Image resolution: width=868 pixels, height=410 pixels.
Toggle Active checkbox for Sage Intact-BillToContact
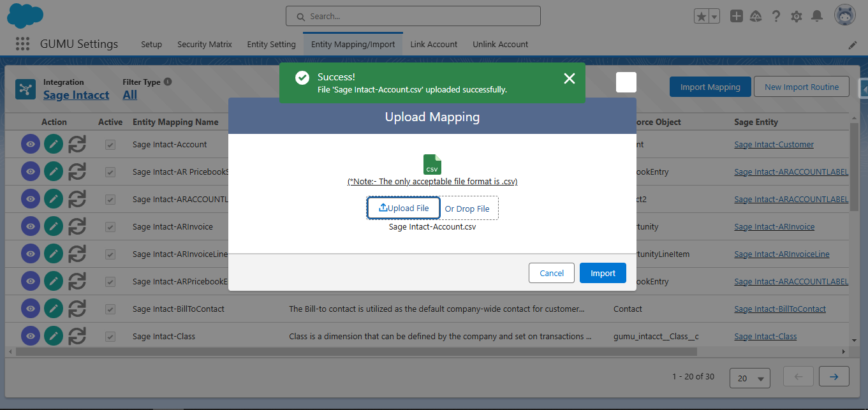coord(110,309)
